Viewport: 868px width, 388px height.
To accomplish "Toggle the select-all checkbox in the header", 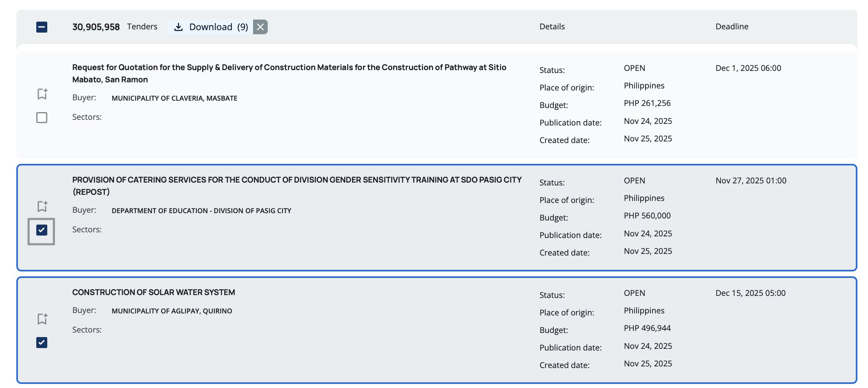I will click(42, 27).
